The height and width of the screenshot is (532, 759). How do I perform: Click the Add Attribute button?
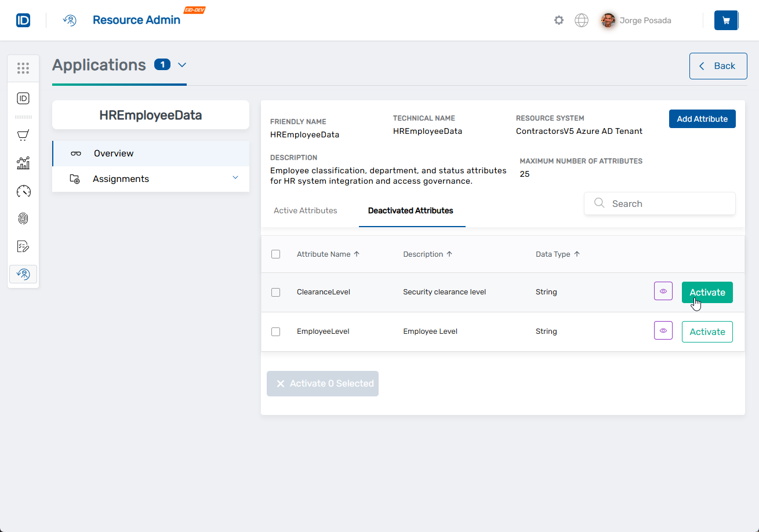tap(702, 119)
